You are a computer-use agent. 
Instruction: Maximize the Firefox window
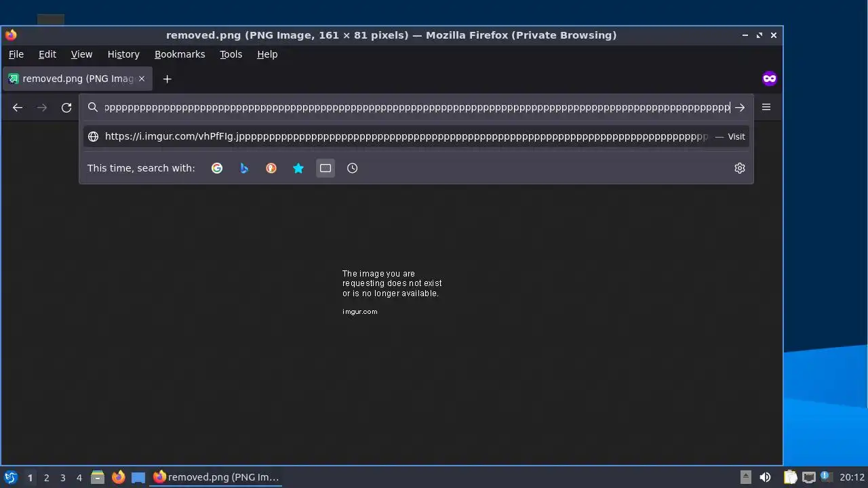click(x=759, y=35)
